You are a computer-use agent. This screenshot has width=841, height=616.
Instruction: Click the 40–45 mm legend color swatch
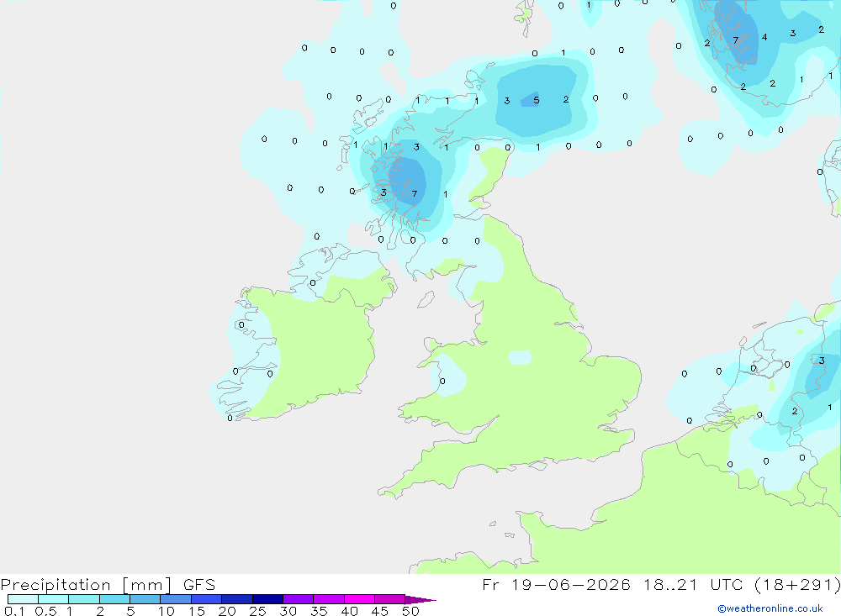pos(359,599)
